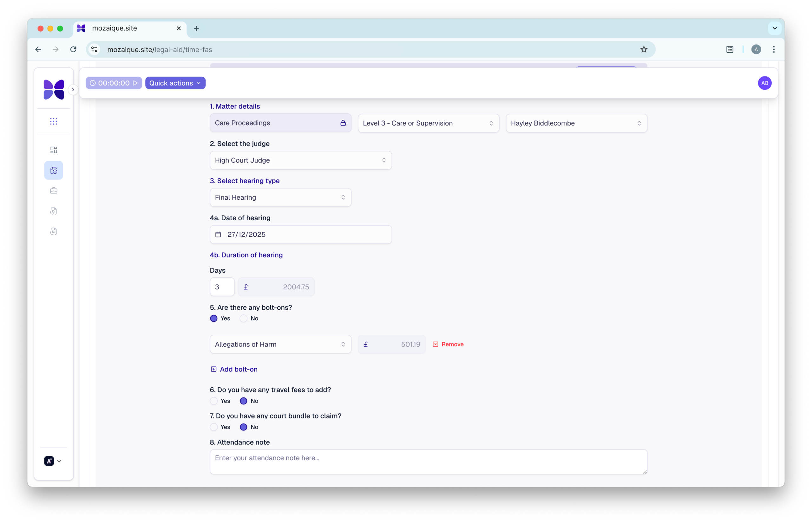Click the attendance note text area
This screenshot has height=523, width=812.
pyautogui.click(x=428, y=462)
